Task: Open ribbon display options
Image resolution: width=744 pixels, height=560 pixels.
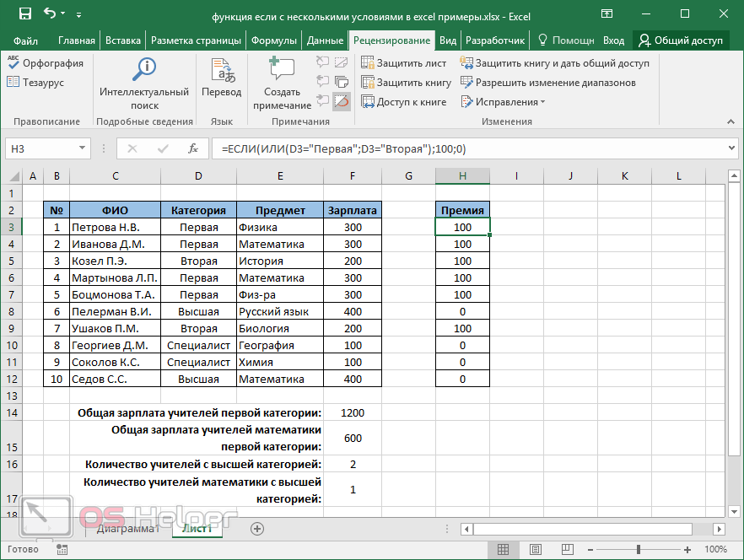Action: pos(607,13)
